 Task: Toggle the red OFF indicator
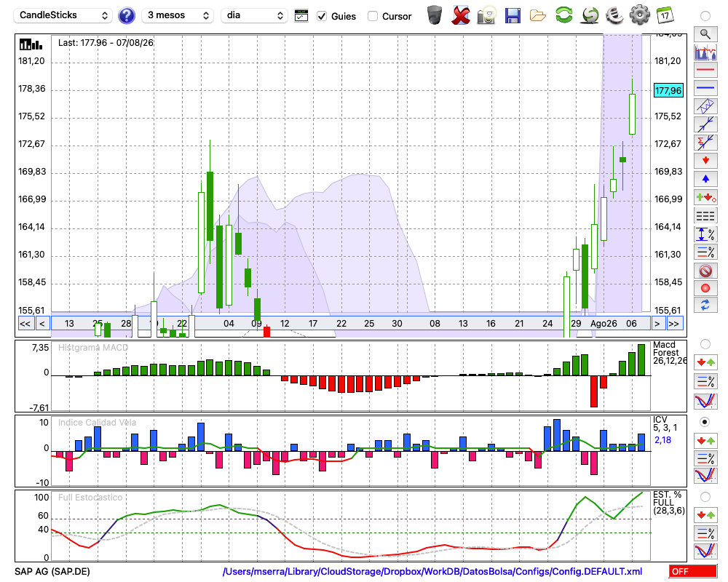pyautogui.click(x=693, y=571)
